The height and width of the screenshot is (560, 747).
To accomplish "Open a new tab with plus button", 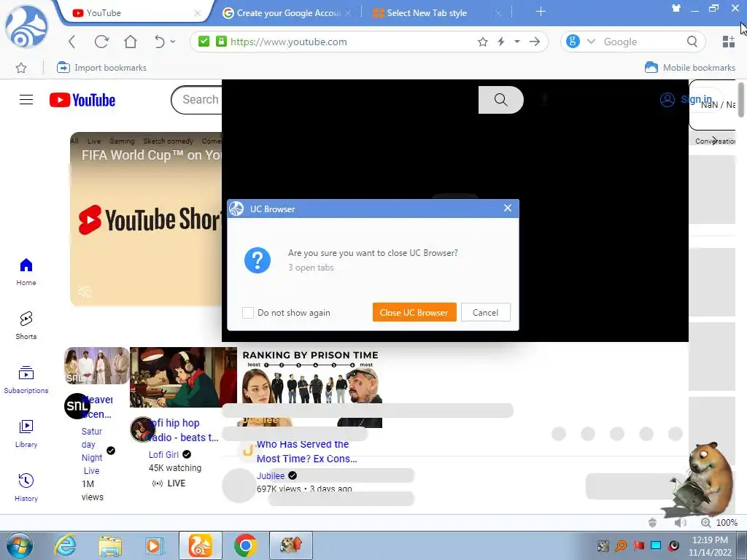I will pyautogui.click(x=541, y=12).
